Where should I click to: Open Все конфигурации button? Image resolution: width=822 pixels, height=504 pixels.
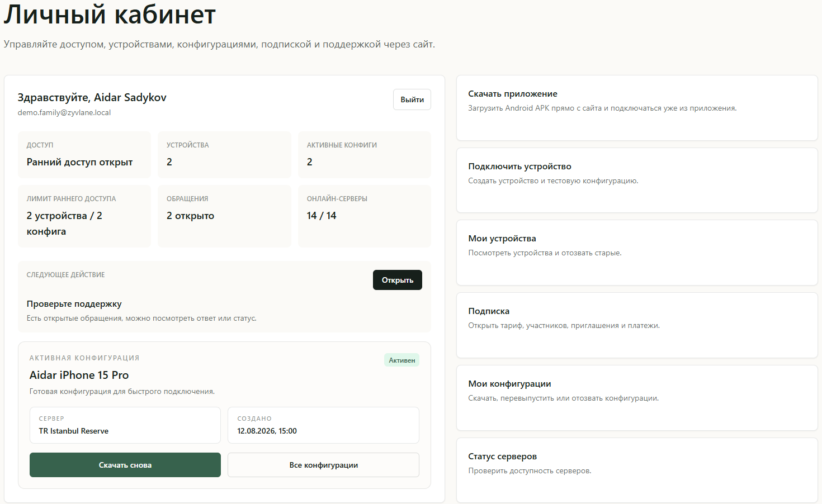pos(323,465)
